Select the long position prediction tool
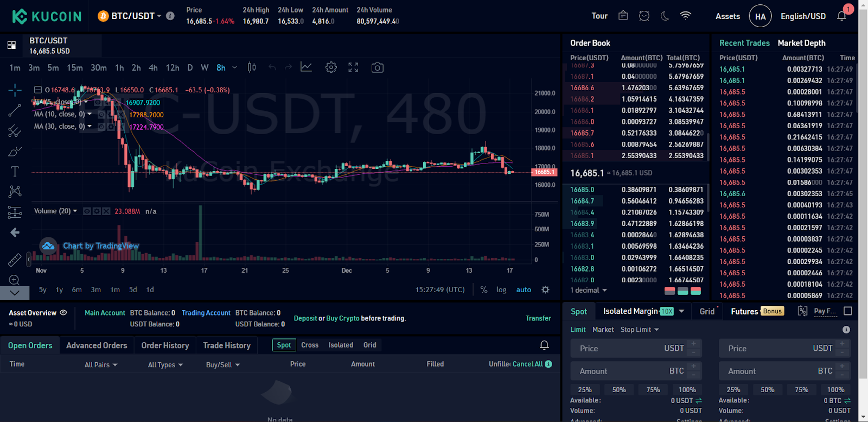This screenshot has width=868, height=422. click(x=15, y=212)
